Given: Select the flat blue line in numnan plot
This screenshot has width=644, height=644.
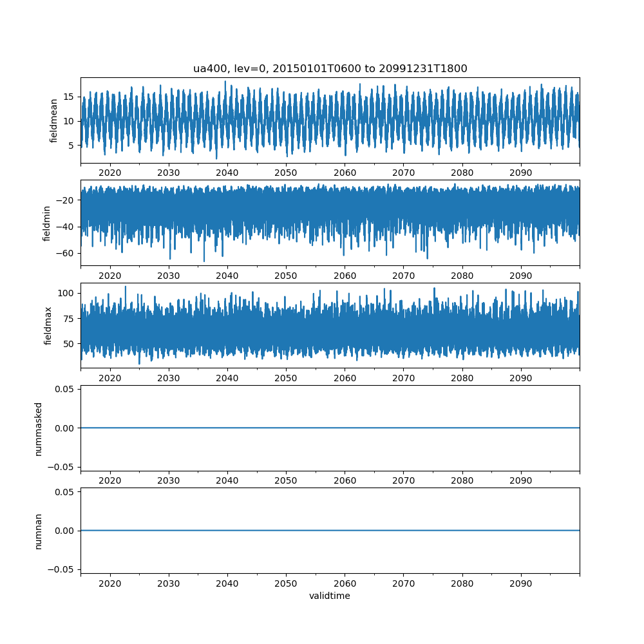Looking at the screenshot, I should coord(330,531).
